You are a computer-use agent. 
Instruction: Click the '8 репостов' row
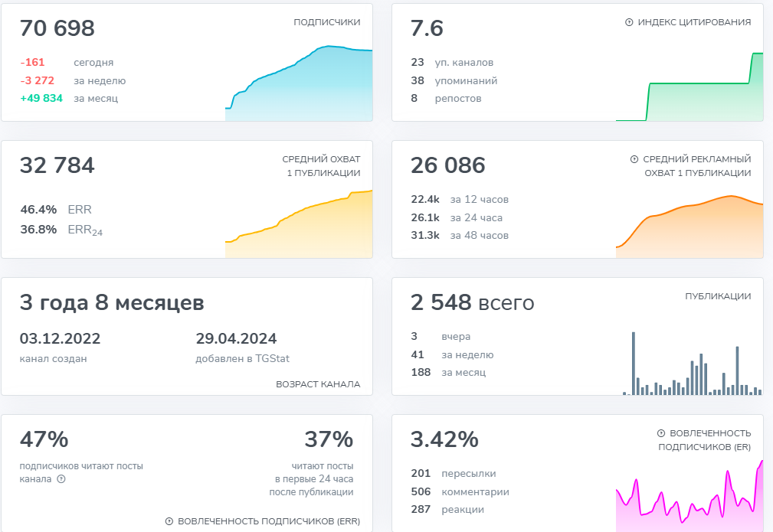pyautogui.click(x=446, y=99)
